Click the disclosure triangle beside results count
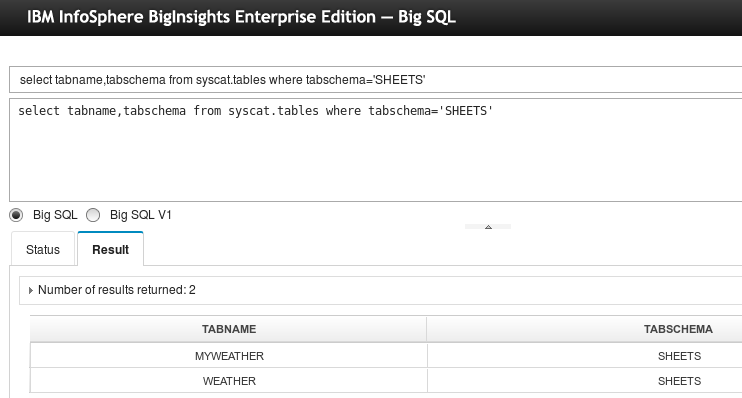Screen dimensions: 742x398 pos(31,290)
